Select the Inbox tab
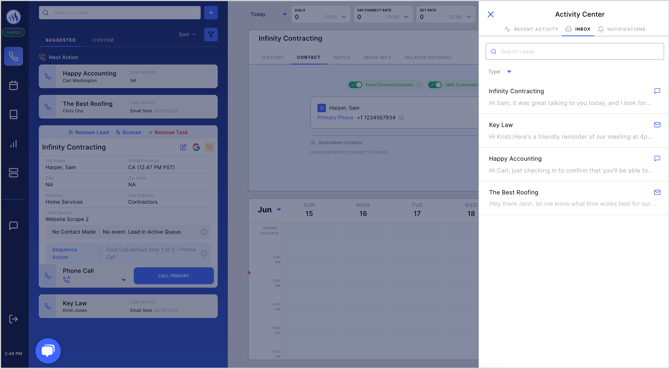 tap(578, 29)
